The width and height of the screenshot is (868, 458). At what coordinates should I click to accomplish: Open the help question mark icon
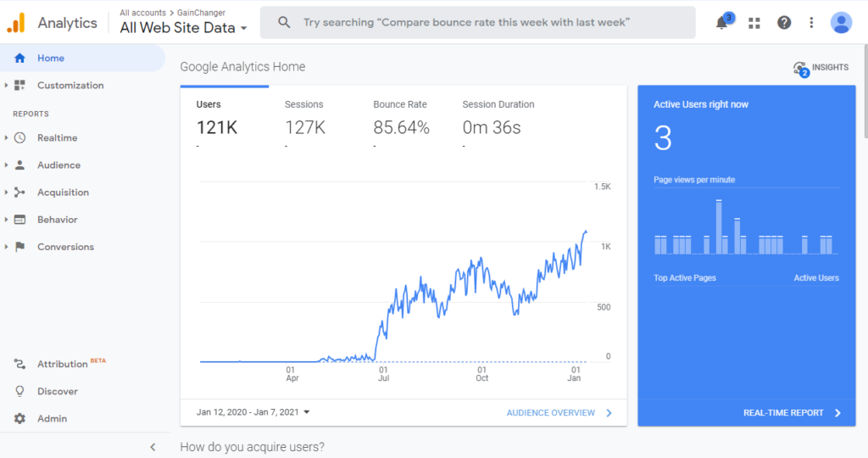[784, 23]
